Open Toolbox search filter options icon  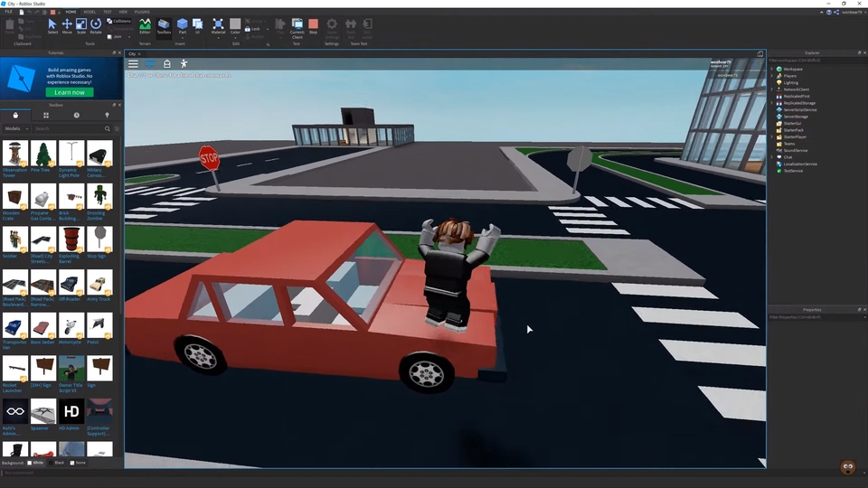pos(117,128)
